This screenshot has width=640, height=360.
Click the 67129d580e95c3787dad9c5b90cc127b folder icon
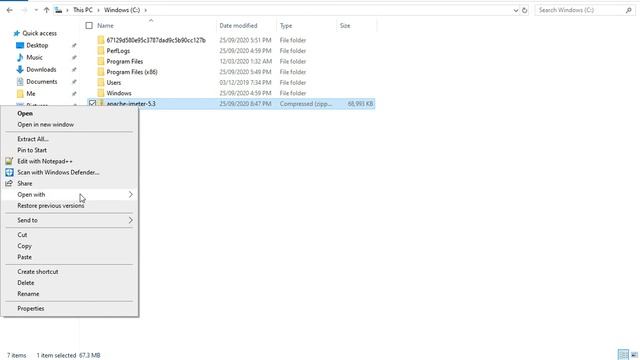101,40
